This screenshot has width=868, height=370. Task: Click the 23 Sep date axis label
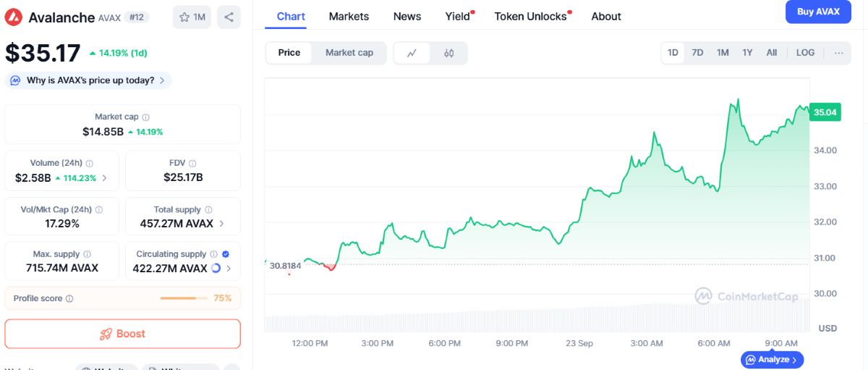(579, 343)
